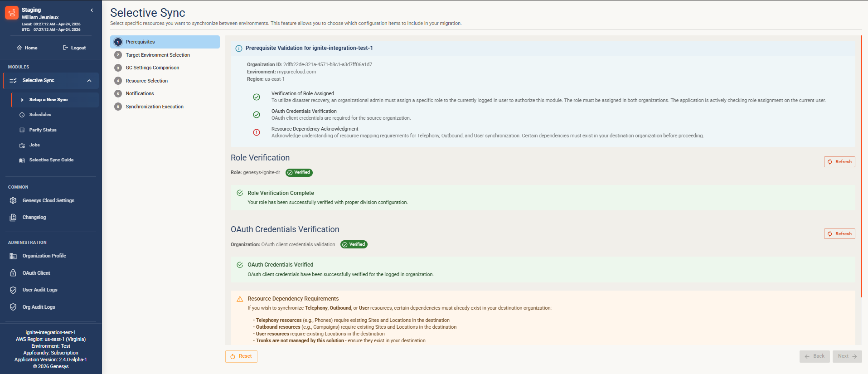The width and height of the screenshot is (868, 374).
Task: Click Organization ID value 2dfb22de-321a-4571-b8c1-a3d7ff06a1d7
Action: click(328, 65)
